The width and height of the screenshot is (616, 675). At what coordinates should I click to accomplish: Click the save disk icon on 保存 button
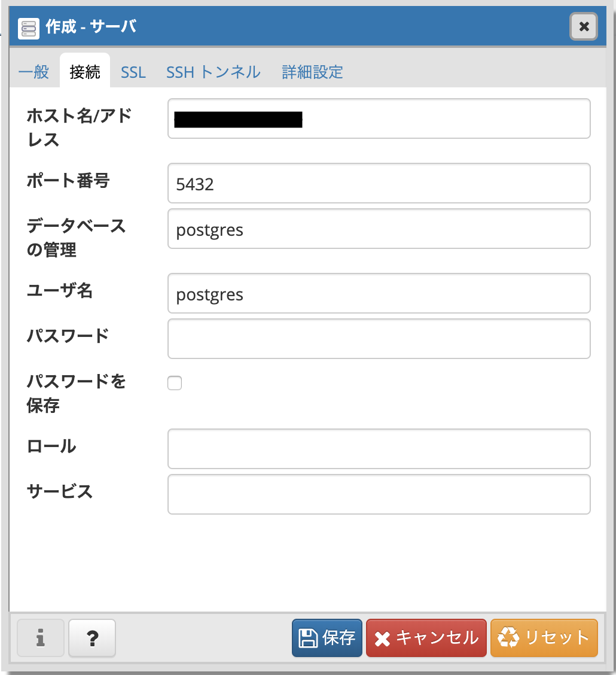tap(307, 637)
